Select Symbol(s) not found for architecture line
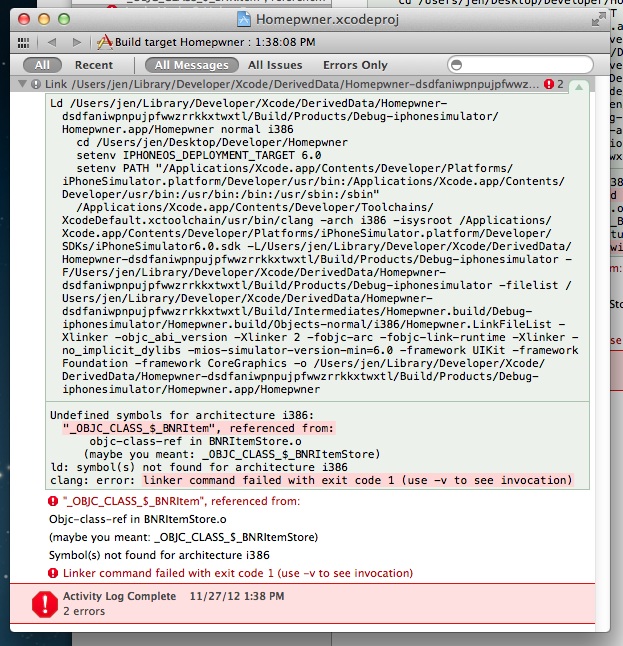623x646 pixels. [x=159, y=555]
